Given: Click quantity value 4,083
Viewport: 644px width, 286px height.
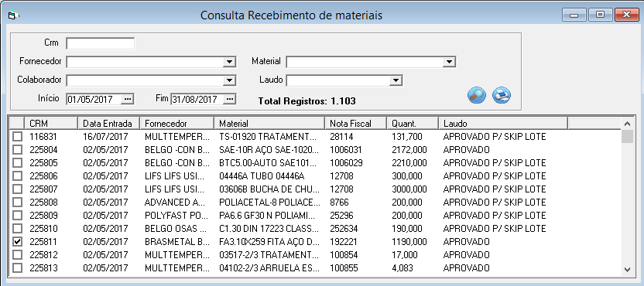Looking at the screenshot, I should pos(402,268).
